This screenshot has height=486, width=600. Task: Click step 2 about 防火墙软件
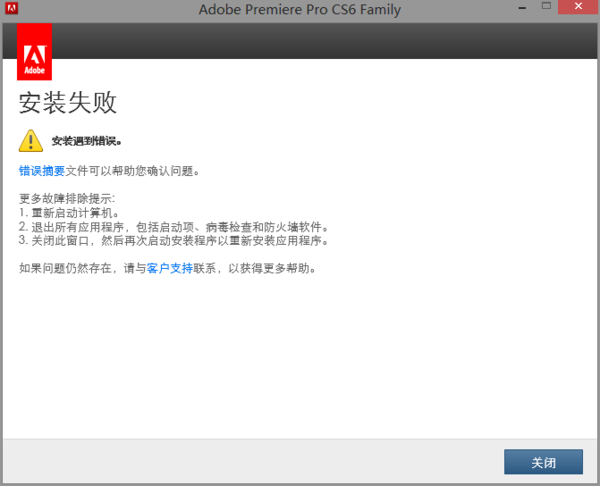(x=174, y=227)
